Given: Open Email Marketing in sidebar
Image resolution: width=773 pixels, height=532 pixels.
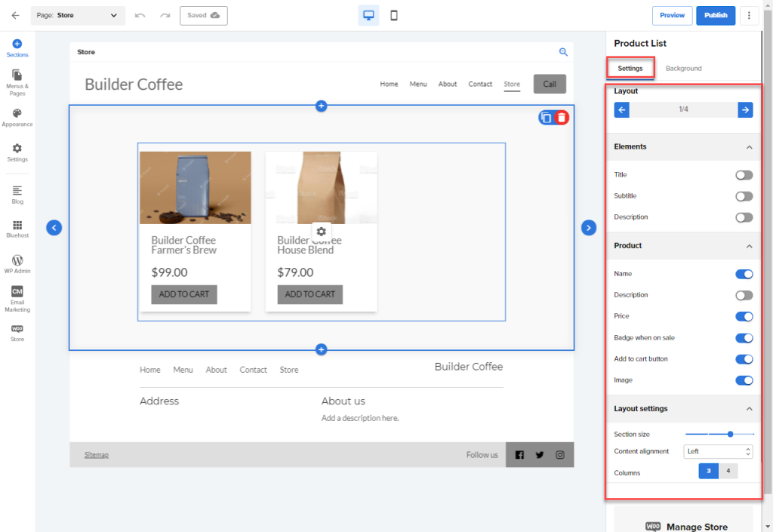Looking at the screenshot, I should [x=17, y=299].
